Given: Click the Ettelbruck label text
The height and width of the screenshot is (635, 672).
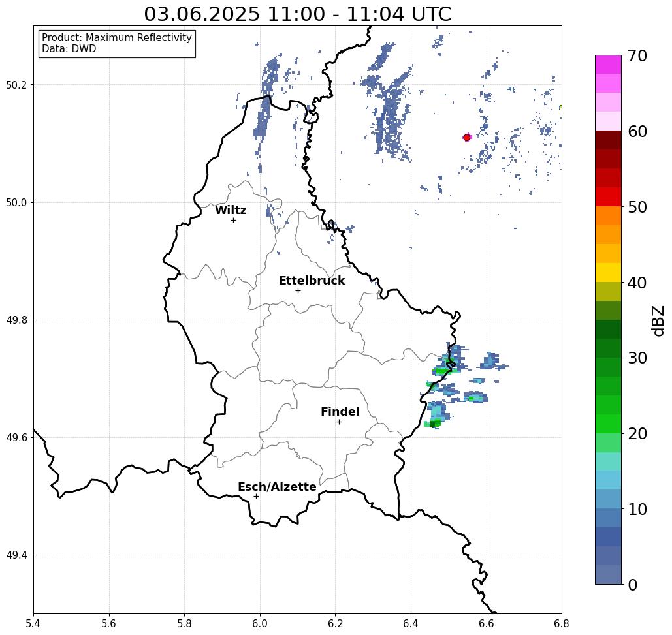Looking at the screenshot, I should tap(312, 281).
